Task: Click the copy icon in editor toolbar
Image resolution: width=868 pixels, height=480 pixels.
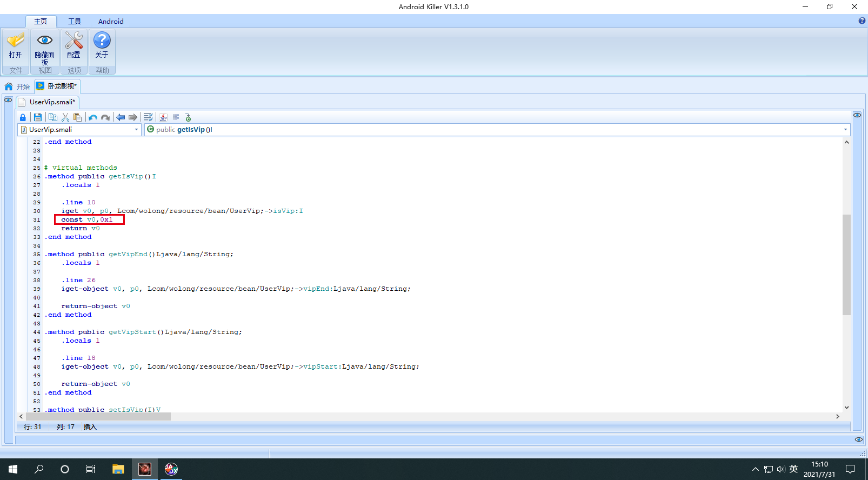Action: point(52,117)
